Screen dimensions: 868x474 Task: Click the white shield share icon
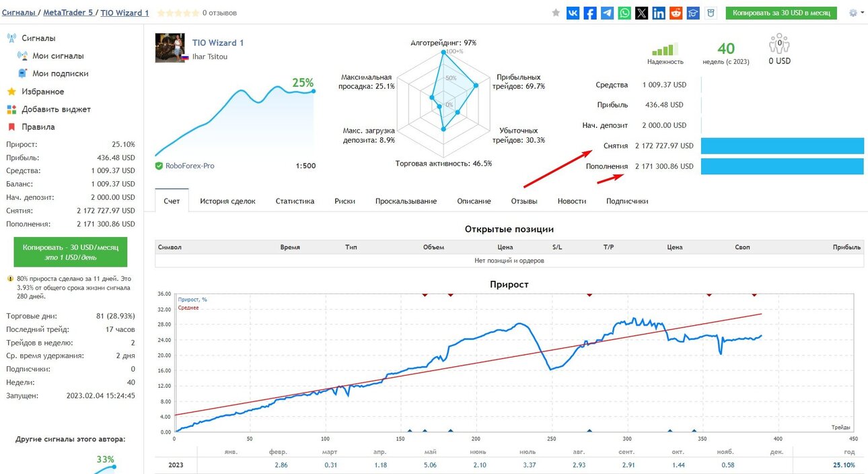click(711, 13)
